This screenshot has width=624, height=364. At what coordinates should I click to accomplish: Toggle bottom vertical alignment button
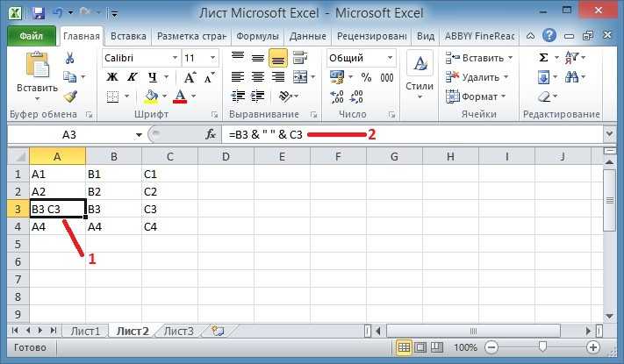pyautogui.click(x=278, y=58)
